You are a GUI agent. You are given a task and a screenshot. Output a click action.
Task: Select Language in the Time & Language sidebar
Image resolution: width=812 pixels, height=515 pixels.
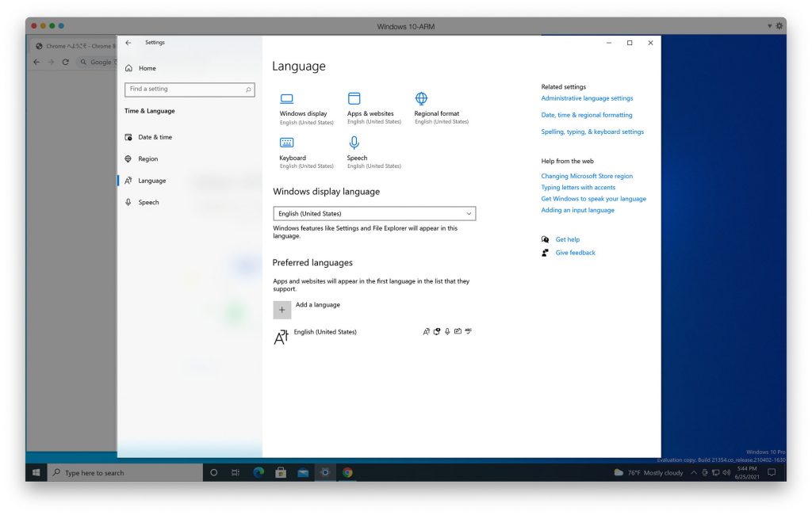point(146,181)
